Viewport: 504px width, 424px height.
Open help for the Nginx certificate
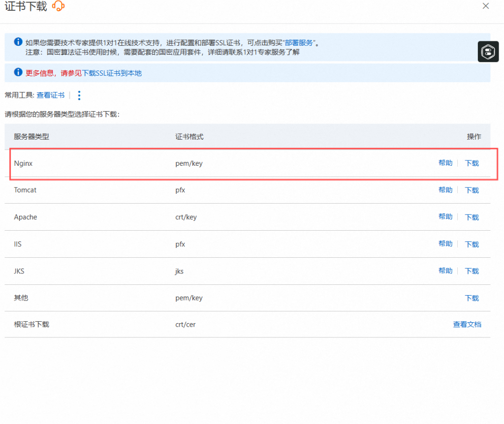pyautogui.click(x=445, y=163)
